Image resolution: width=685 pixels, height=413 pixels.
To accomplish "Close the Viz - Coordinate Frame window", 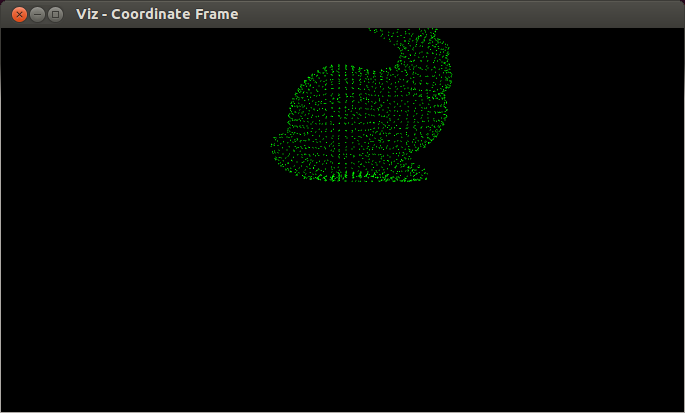I will 19,14.
